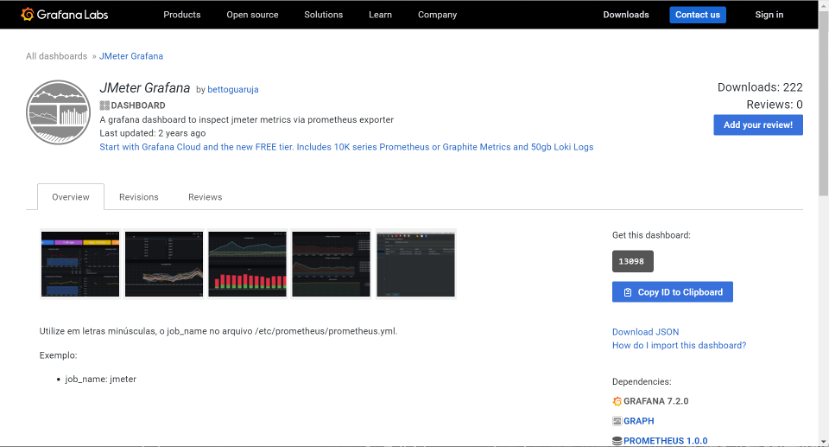
Task: Click the job_name: jmeter list item
Action: point(101,379)
